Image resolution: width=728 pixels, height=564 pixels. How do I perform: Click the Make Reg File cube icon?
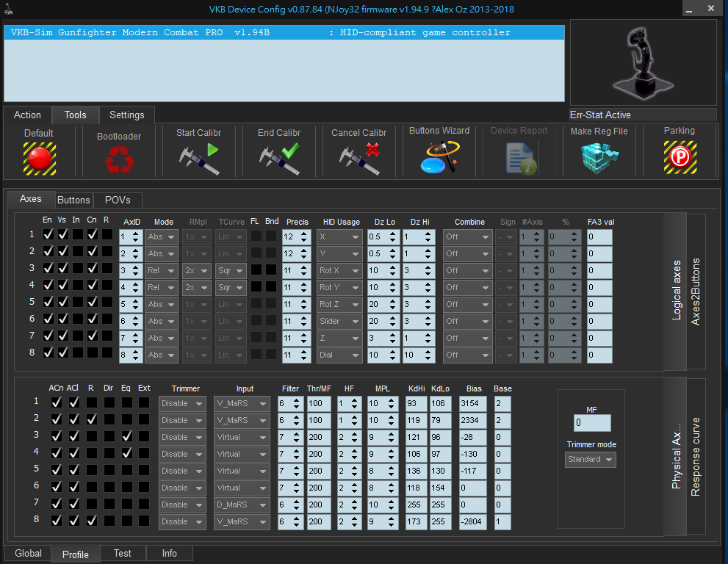(599, 157)
